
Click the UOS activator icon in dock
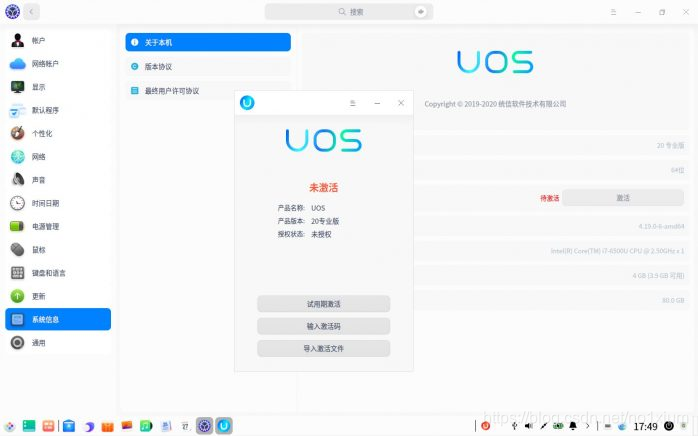pyautogui.click(x=224, y=426)
